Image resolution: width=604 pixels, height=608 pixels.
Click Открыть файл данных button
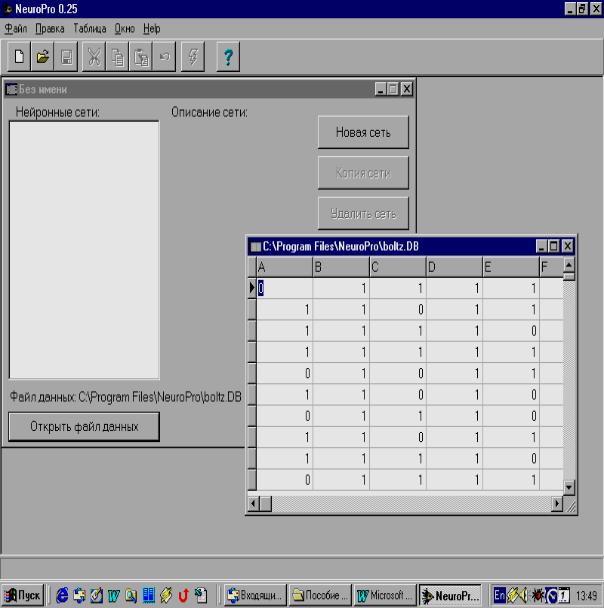point(84,427)
